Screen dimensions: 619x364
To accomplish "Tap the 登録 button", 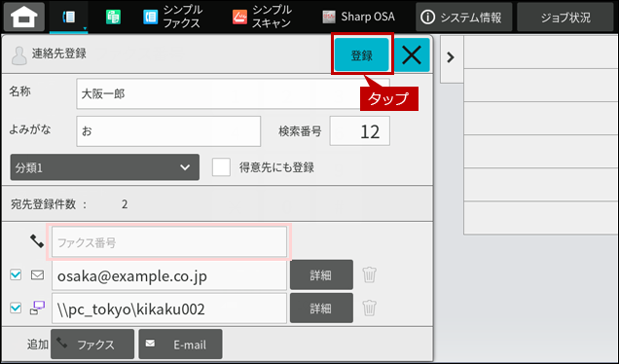I will coord(362,55).
